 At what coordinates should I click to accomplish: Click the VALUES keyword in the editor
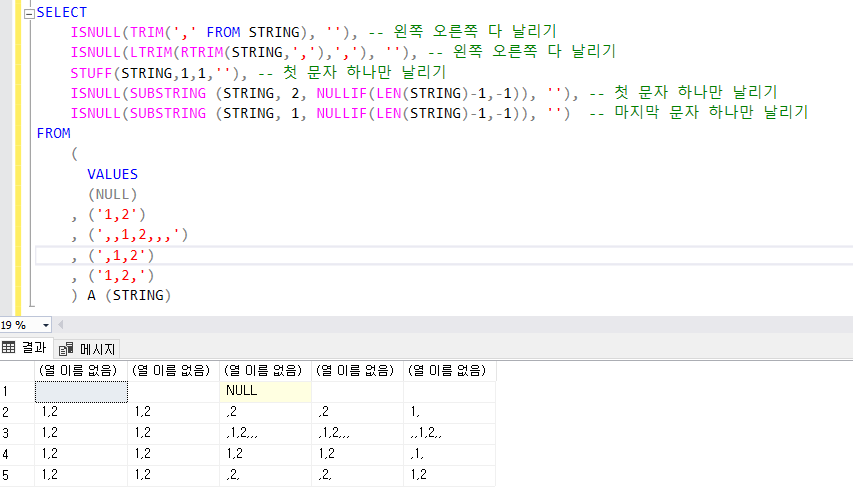[113, 175]
